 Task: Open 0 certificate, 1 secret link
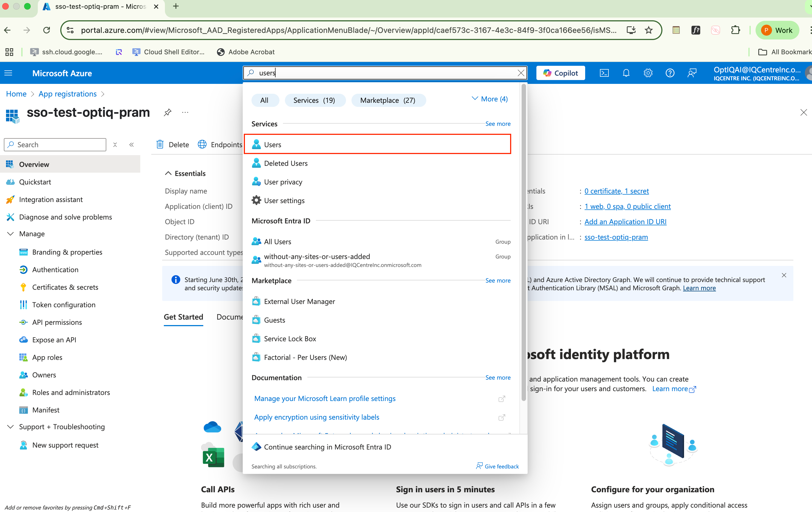click(616, 191)
